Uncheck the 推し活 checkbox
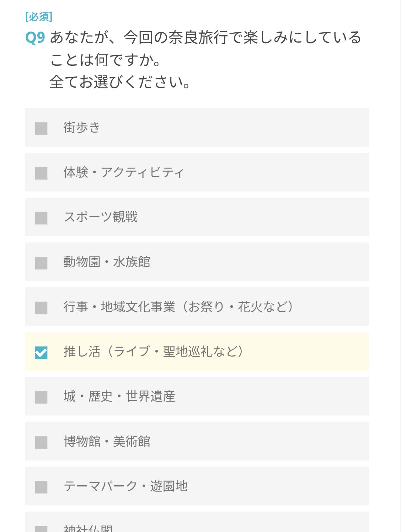Screen dimensions: 401x532 41,352
